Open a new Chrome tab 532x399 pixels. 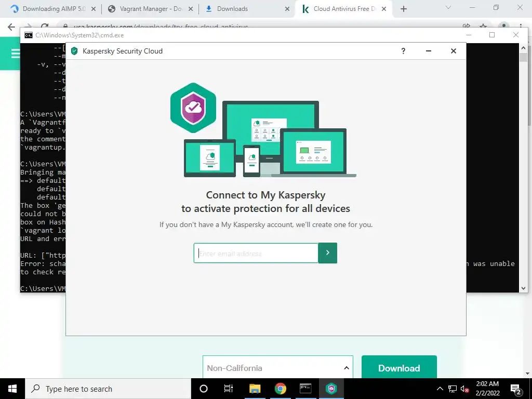pos(403,9)
